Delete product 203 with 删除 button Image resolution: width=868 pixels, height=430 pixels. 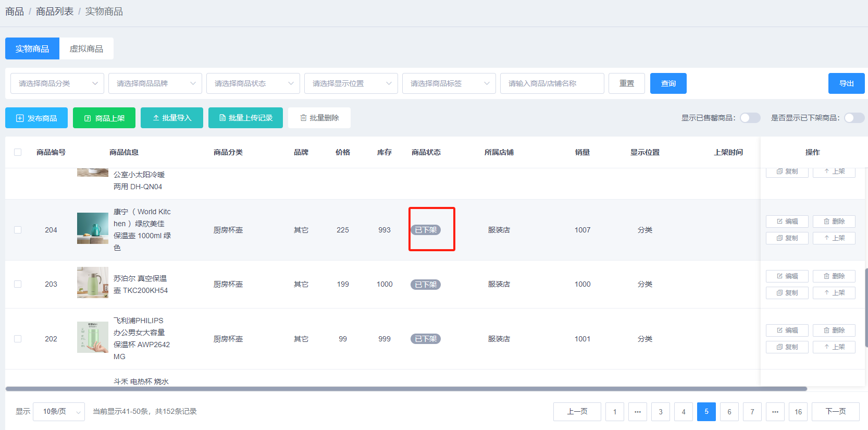tap(834, 276)
